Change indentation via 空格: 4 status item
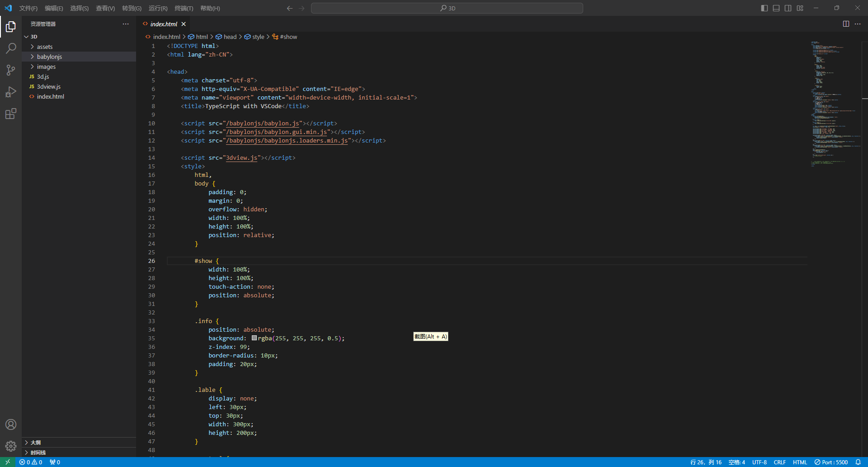The image size is (868, 467). point(736,462)
